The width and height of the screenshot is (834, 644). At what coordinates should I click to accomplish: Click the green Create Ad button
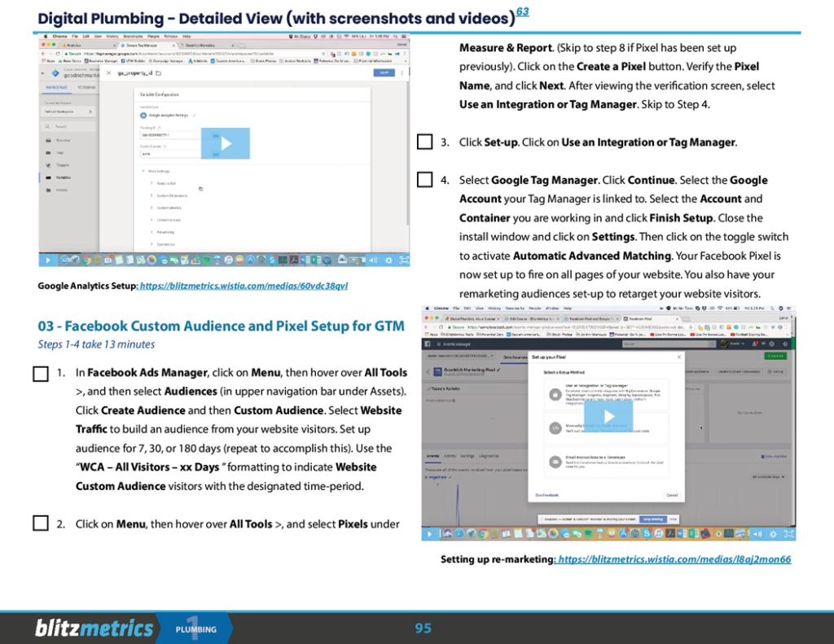775,355
